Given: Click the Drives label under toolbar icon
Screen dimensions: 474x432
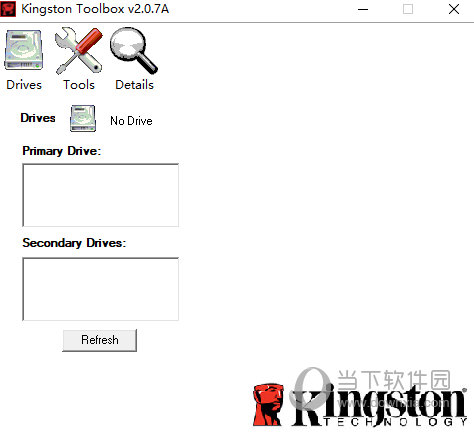Looking at the screenshot, I should click(x=24, y=85).
